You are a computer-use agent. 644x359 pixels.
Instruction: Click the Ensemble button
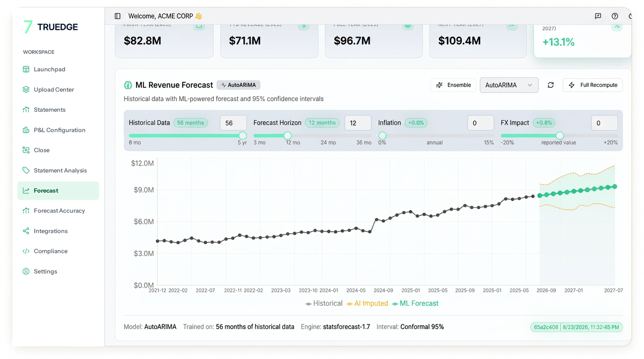click(454, 85)
